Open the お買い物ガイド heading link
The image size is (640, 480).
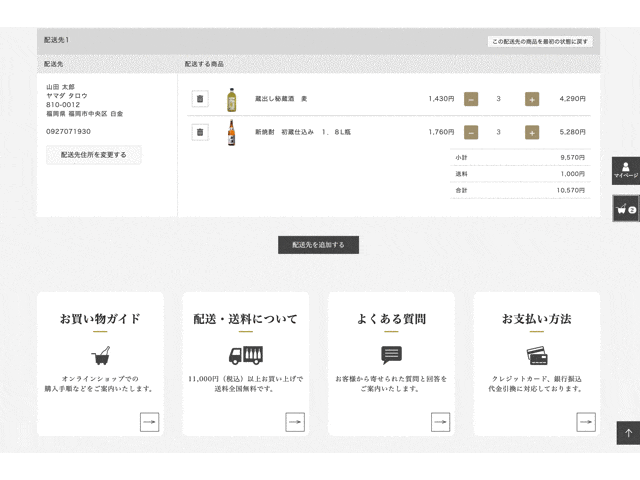100,319
